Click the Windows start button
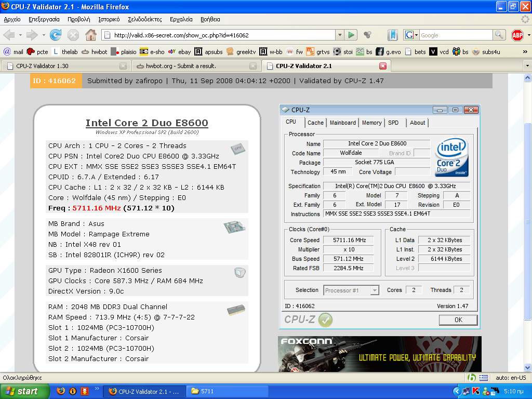The width and height of the screenshot is (532, 399). (24, 391)
